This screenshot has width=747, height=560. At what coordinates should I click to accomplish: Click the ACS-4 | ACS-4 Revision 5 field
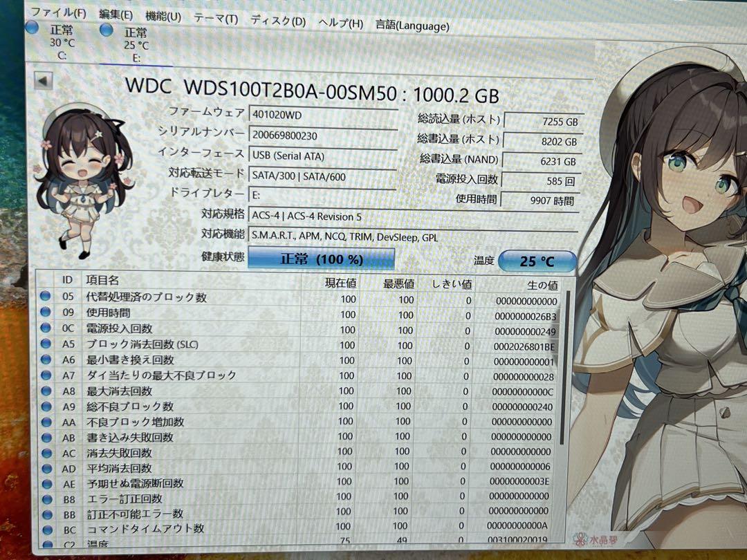pos(412,216)
